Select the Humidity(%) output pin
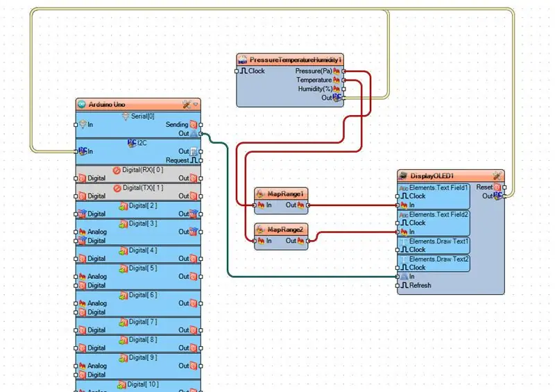 (x=343, y=89)
